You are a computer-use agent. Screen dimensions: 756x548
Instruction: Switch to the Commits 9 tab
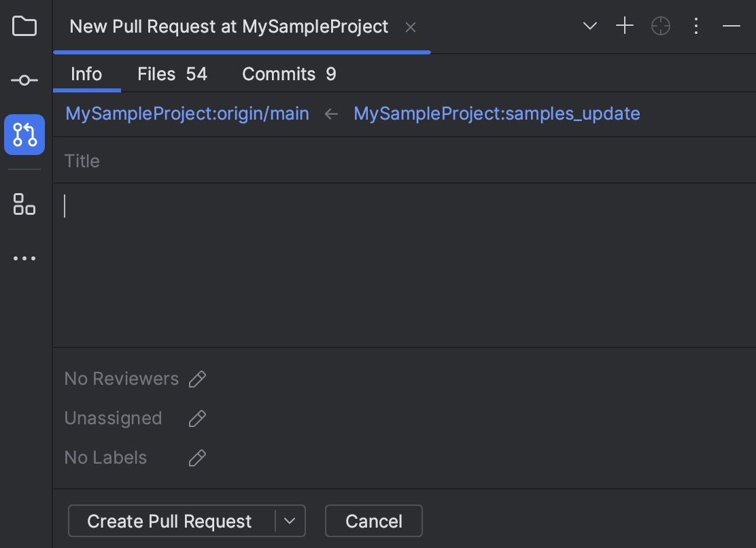289,74
